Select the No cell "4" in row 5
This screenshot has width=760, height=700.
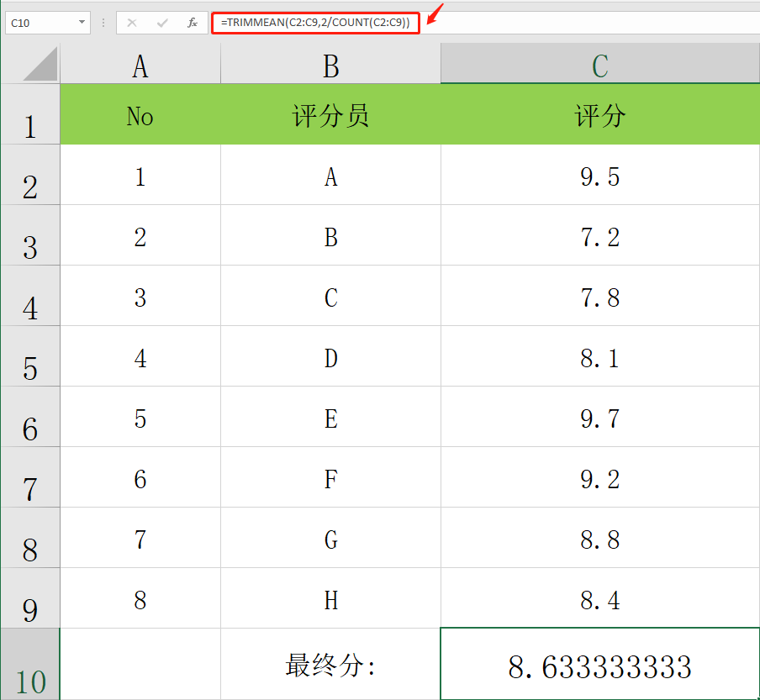[x=140, y=356]
